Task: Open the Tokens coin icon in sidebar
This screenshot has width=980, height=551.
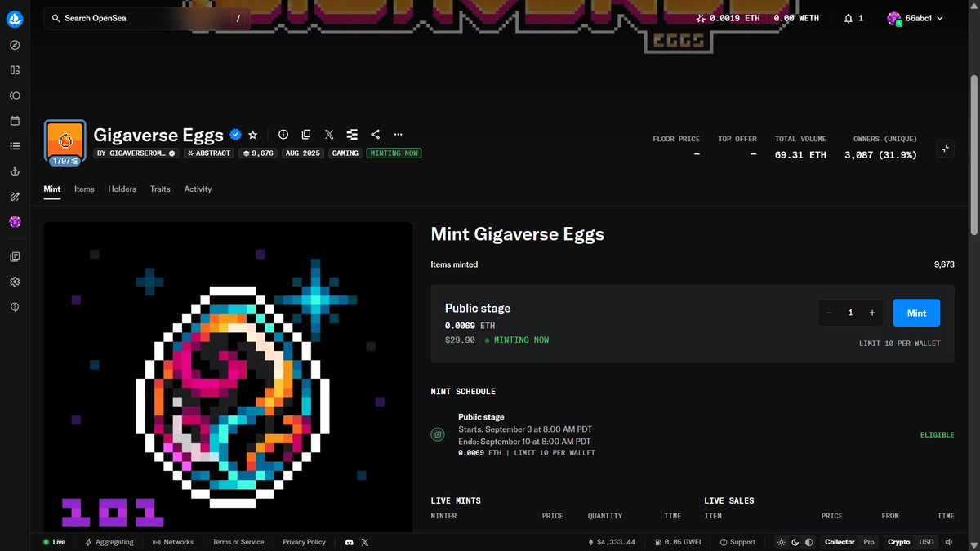Action: [x=15, y=96]
